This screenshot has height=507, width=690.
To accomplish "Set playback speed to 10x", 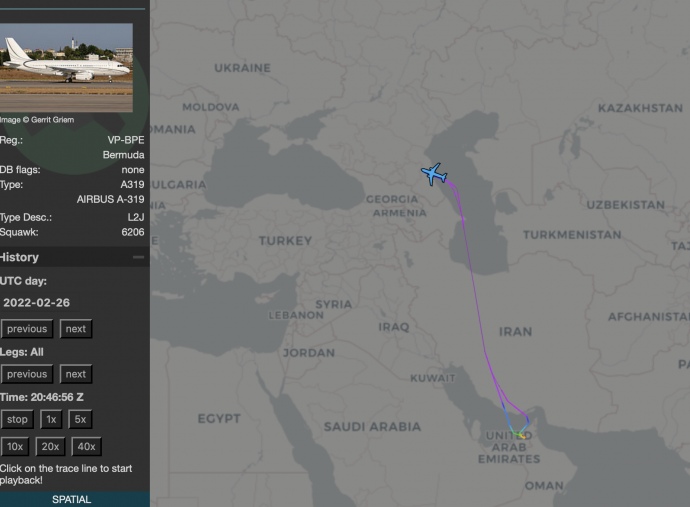I will pyautogui.click(x=15, y=447).
